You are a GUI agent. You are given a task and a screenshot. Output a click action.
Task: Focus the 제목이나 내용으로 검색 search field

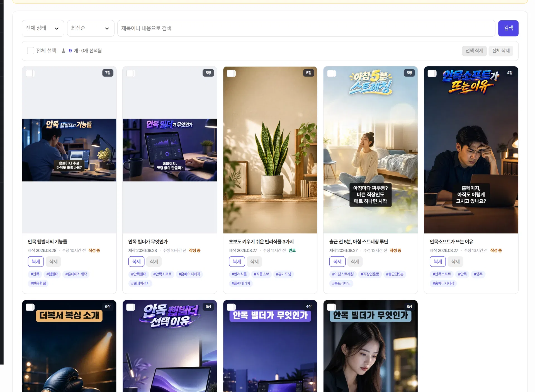coord(306,28)
